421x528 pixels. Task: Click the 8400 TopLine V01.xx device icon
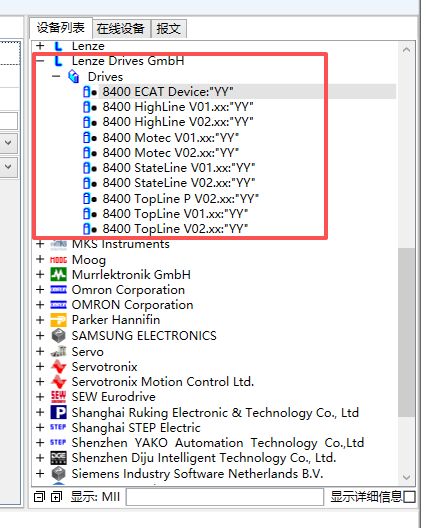90,214
